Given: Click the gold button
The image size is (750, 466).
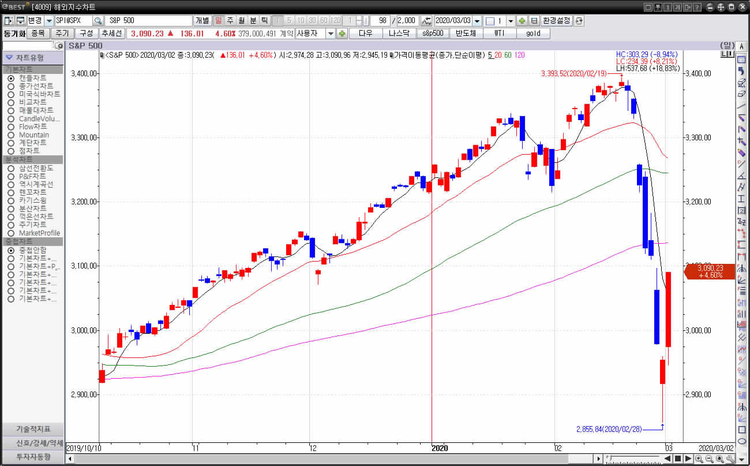Looking at the screenshot, I should 533,33.
